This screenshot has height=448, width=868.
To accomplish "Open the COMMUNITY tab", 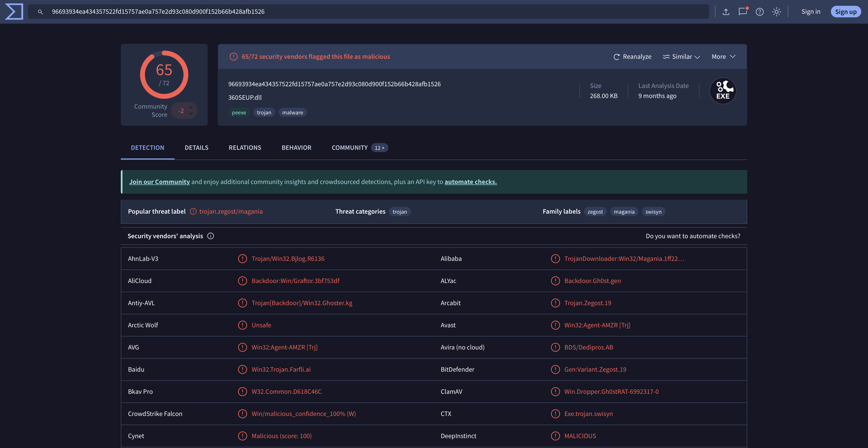I will (x=360, y=148).
